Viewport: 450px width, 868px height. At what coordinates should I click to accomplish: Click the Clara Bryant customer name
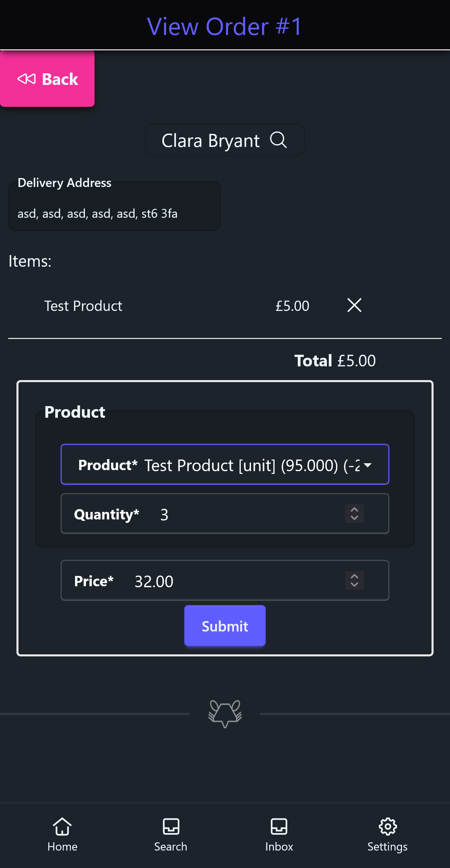[210, 140]
